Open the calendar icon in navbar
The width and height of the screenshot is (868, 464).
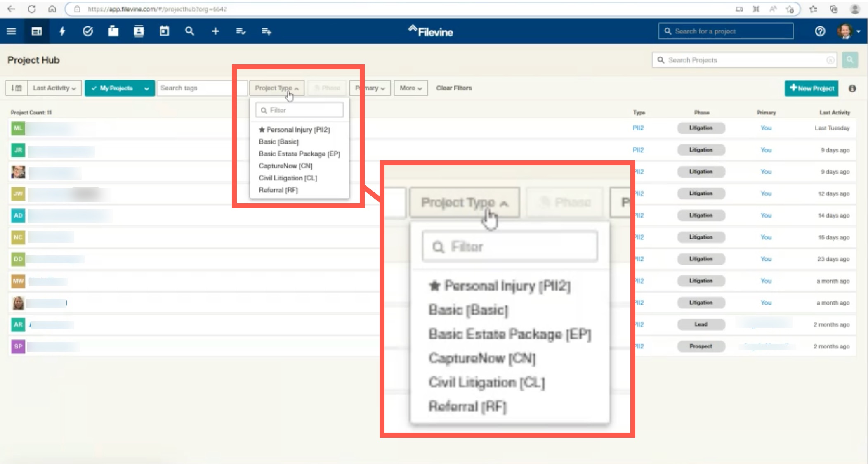click(164, 31)
